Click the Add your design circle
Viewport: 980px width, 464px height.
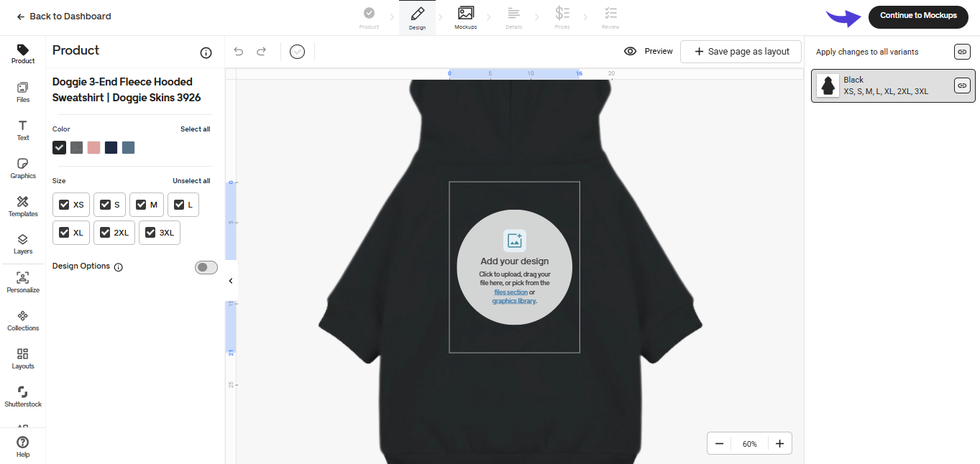(x=515, y=267)
